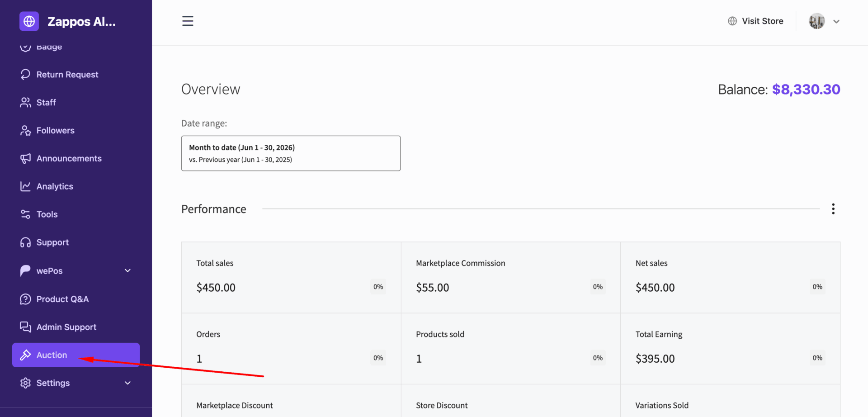Open the Badge menu item
868x417 pixels.
pos(76,47)
